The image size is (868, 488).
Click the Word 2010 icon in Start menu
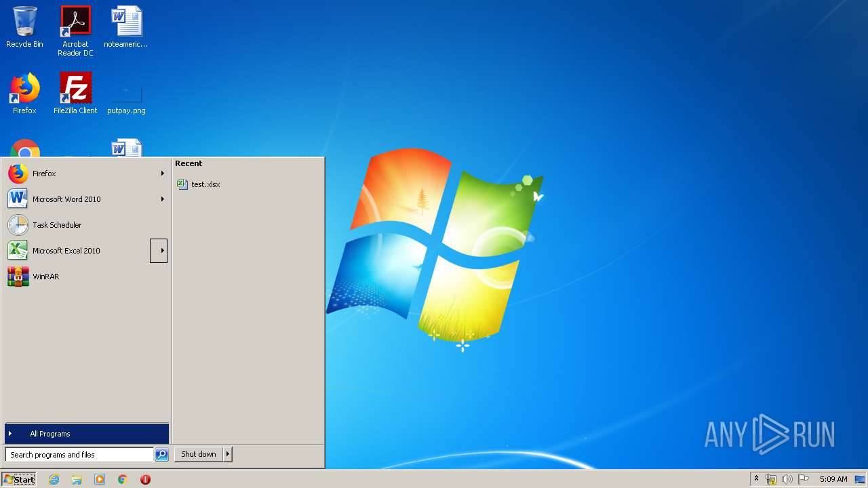tap(18, 199)
